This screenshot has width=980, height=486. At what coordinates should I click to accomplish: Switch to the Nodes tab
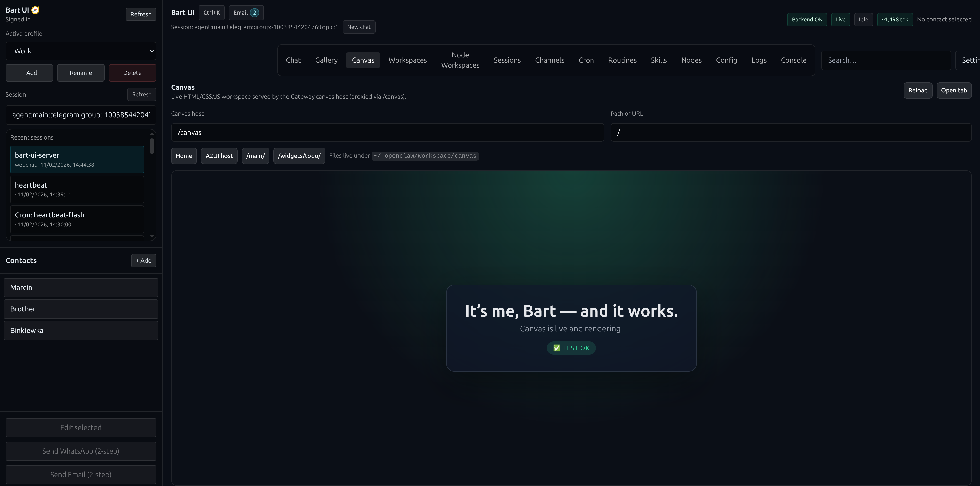[x=691, y=60]
